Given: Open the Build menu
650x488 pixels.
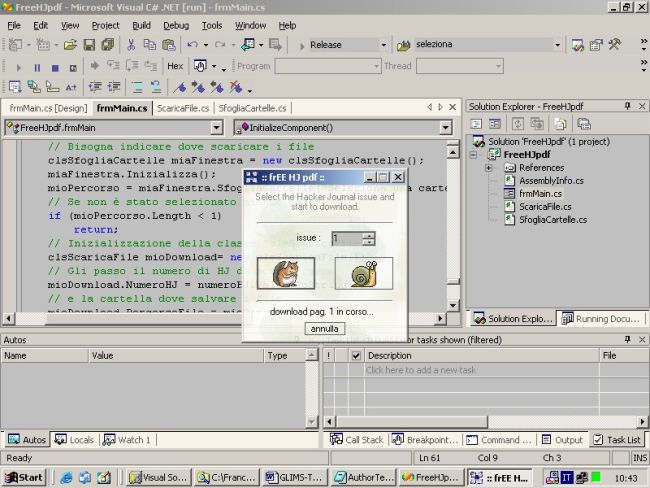Looking at the screenshot, I should (141, 26).
